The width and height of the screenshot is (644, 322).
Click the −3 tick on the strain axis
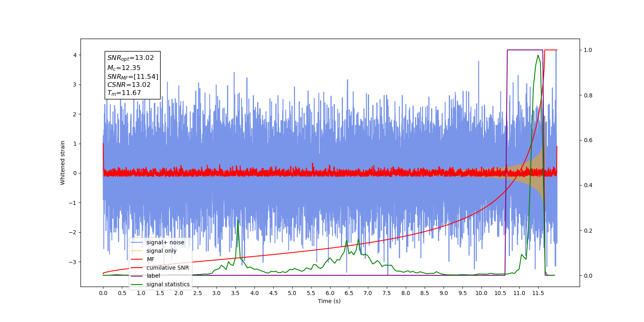72,262
